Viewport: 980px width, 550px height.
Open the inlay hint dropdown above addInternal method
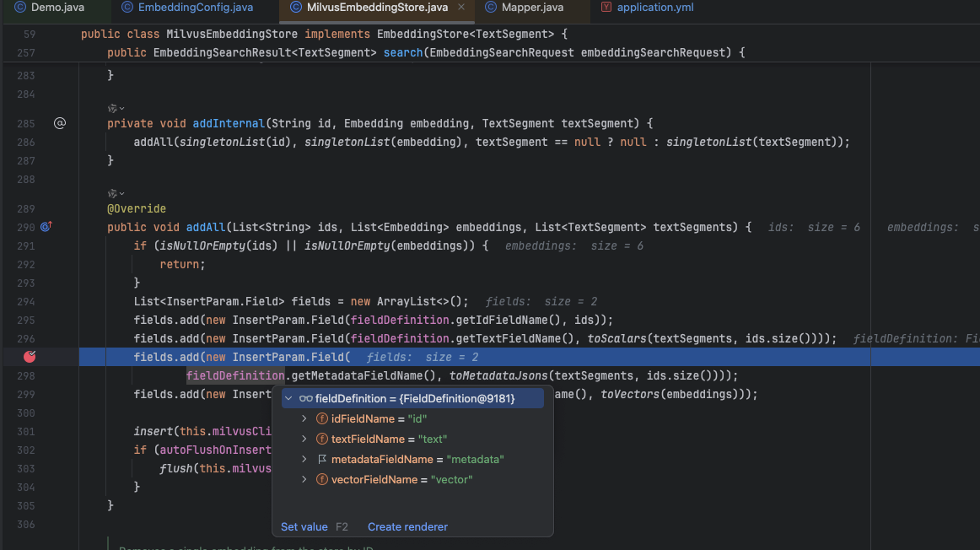click(116, 108)
